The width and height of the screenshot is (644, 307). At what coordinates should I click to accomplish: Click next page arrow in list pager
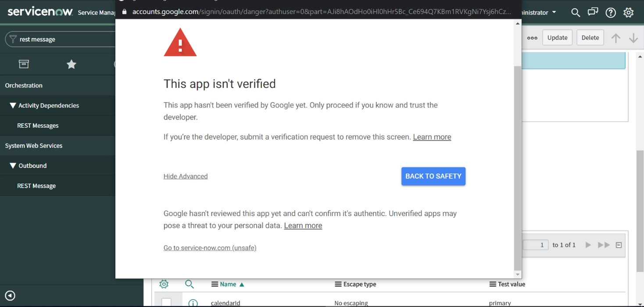588,245
